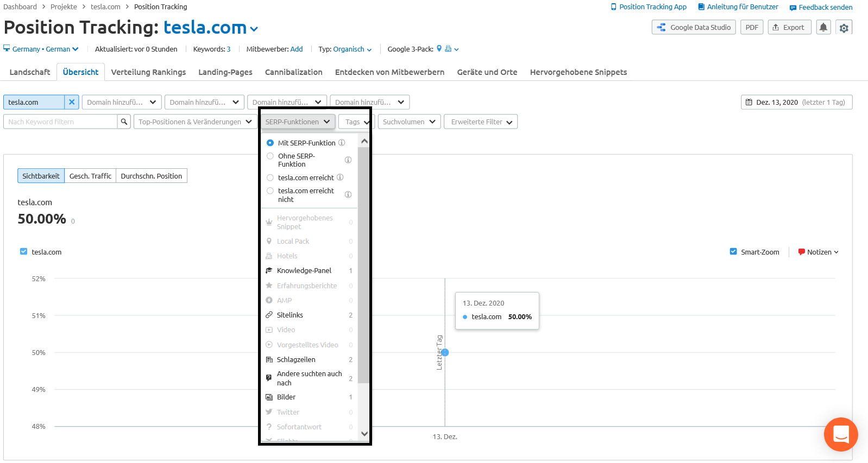This screenshot has height=463, width=868.
Task: Open Tags filter dropdown
Action: tap(356, 122)
